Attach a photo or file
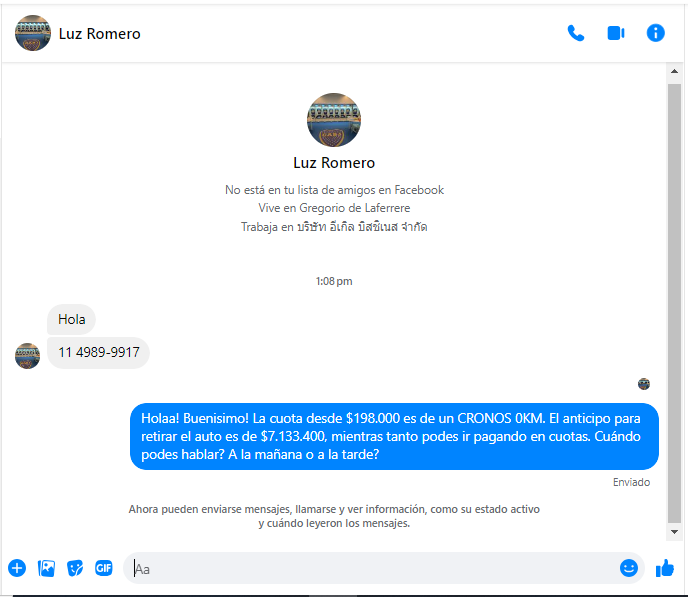688x597 pixels. (x=46, y=568)
